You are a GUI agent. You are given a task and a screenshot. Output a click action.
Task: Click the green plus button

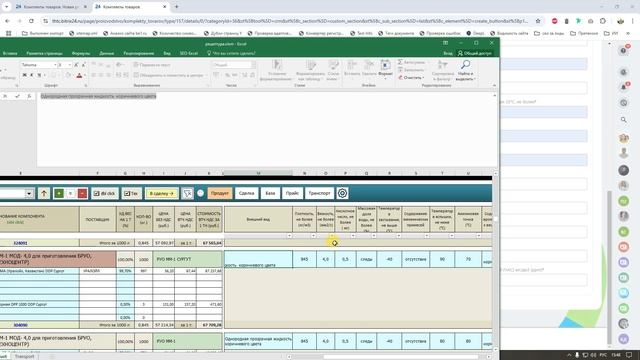coord(59,193)
